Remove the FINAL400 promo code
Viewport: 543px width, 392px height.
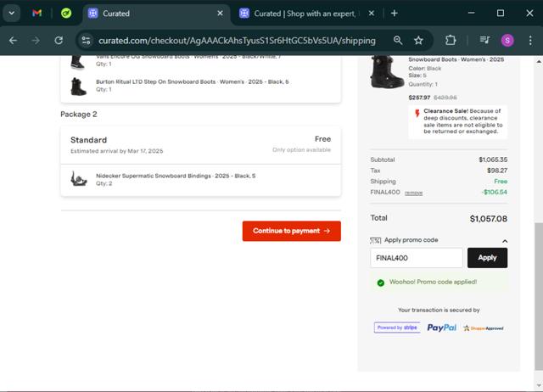point(413,193)
